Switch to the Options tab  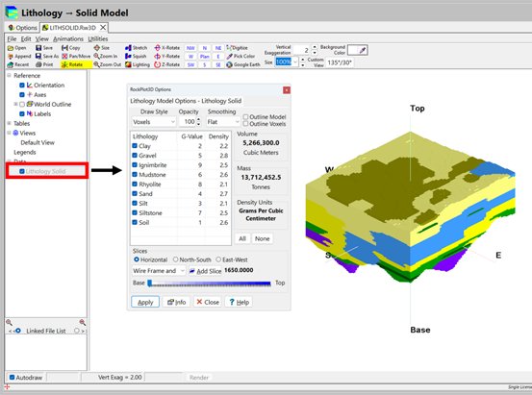(22, 28)
